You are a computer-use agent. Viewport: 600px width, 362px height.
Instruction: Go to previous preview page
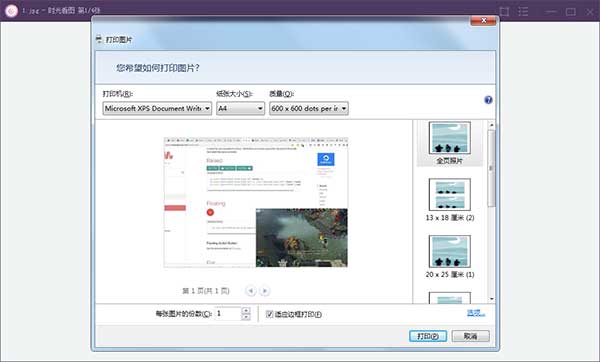250,291
